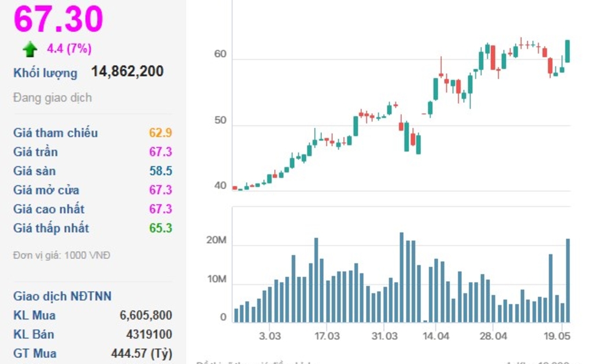Click the Giá tham chiếu label
The image size is (607, 364).
coord(55,133)
